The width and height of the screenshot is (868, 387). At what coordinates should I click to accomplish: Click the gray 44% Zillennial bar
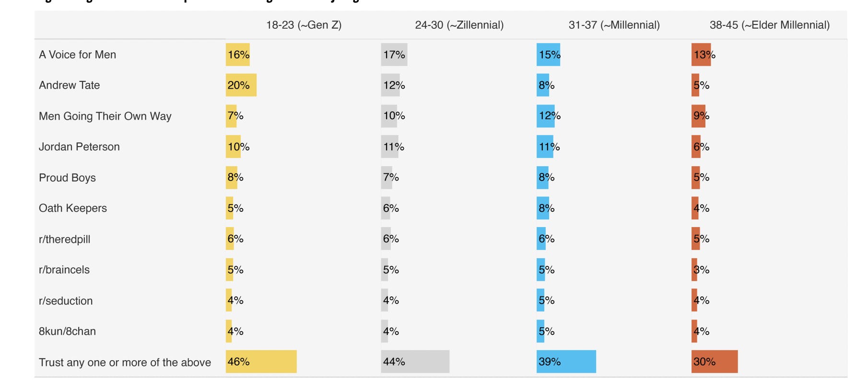click(415, 362)
